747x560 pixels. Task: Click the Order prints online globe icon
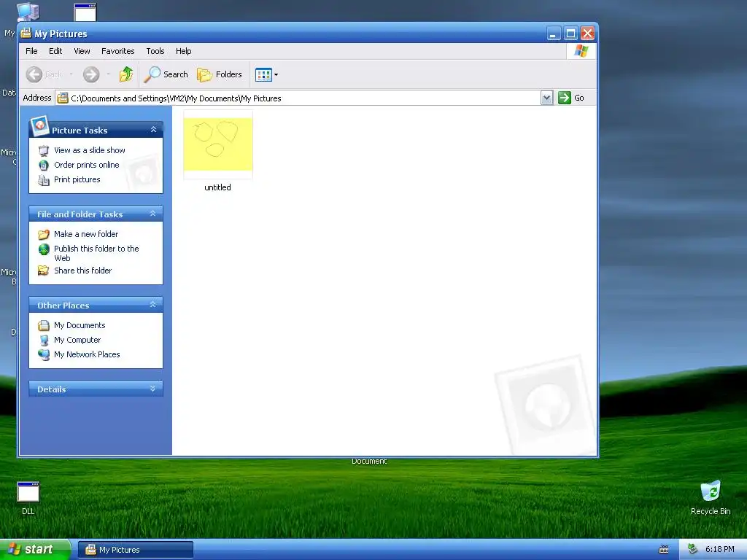pos(44,166)
